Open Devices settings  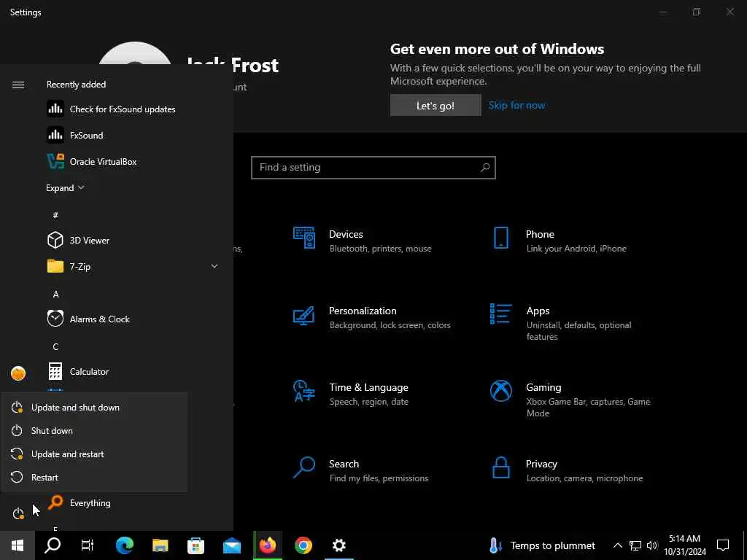click(x=362, y=241)
